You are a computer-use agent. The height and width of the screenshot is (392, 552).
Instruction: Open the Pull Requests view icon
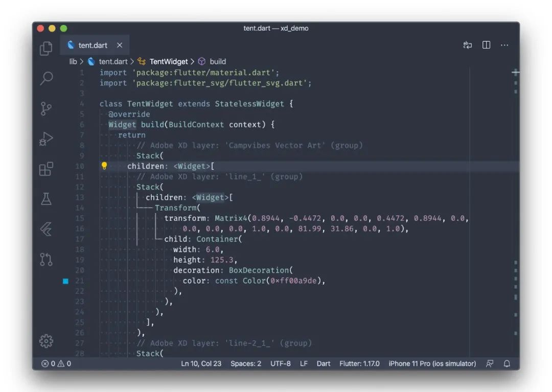(x=46, y=259)
